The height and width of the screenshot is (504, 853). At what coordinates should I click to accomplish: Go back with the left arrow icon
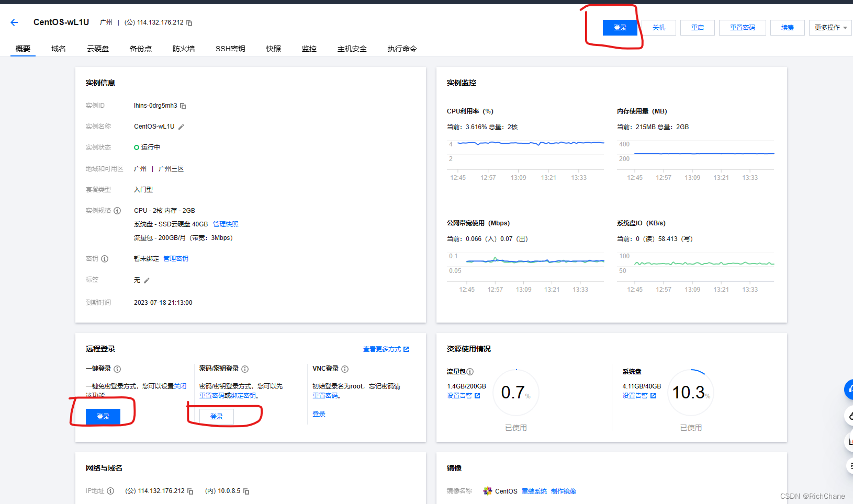(x=14, y=22)
